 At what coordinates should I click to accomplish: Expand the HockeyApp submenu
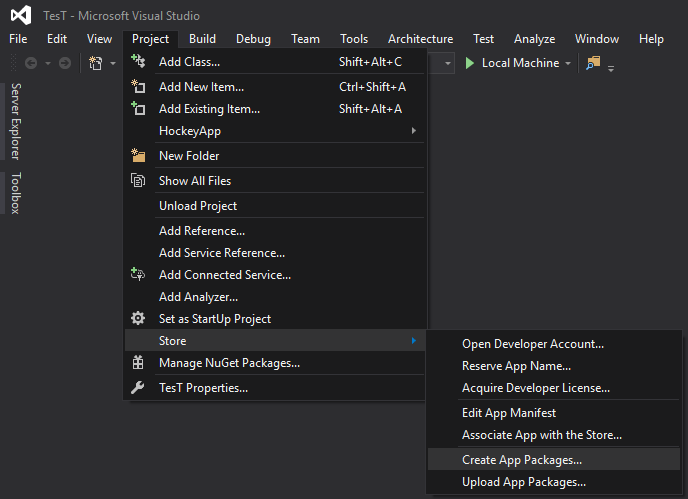coord(413,131)
